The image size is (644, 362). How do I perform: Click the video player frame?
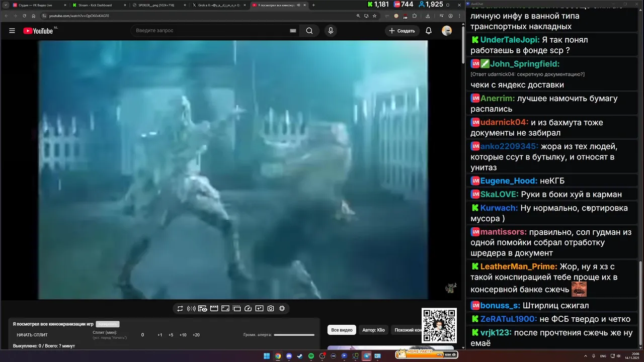point(233,170)
